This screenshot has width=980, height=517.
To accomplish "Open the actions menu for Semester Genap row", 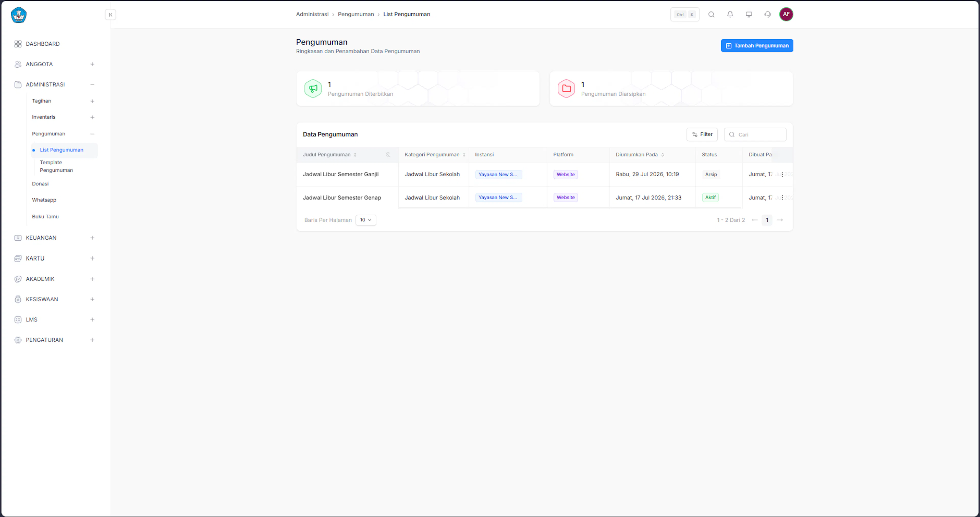I will tap(782, 198).
